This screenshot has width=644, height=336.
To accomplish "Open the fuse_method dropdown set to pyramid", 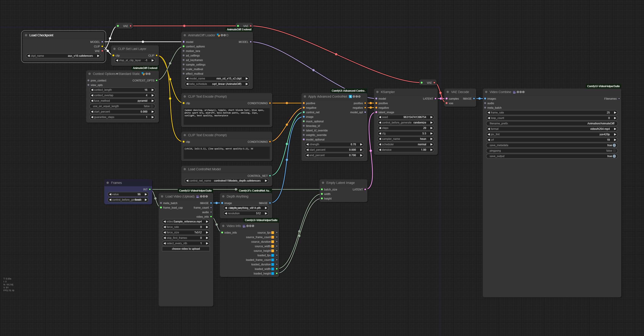I will point(122,101).
